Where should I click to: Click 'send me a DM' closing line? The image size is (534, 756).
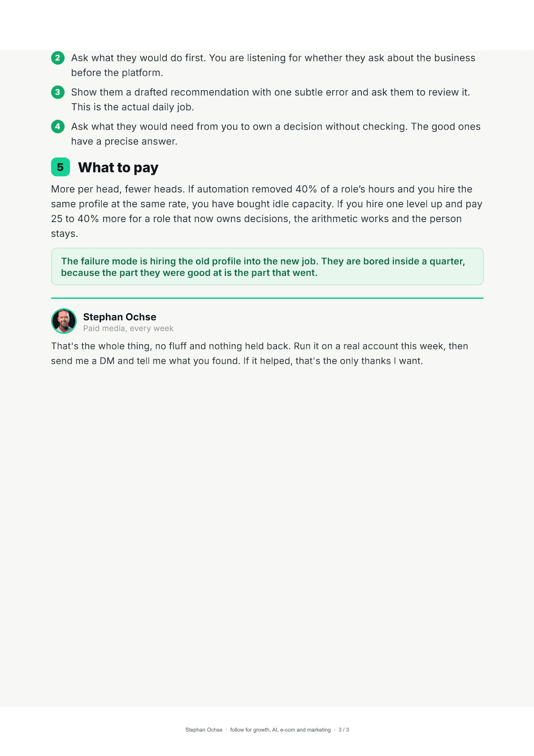82,361
